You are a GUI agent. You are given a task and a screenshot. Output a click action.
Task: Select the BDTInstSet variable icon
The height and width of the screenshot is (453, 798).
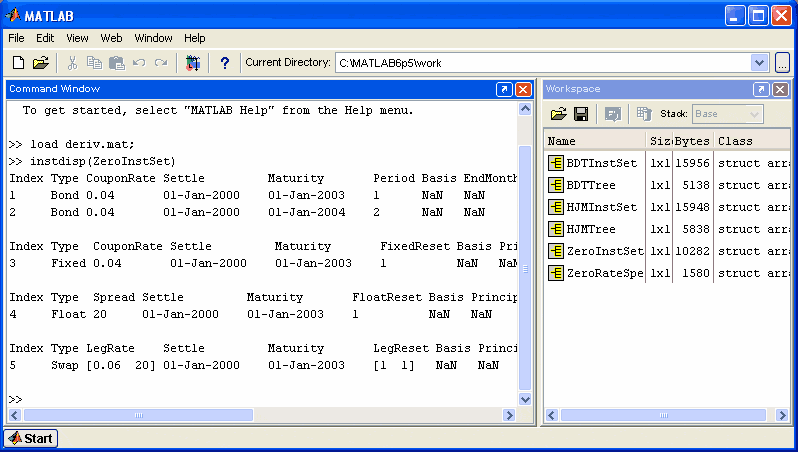(556, 163)
